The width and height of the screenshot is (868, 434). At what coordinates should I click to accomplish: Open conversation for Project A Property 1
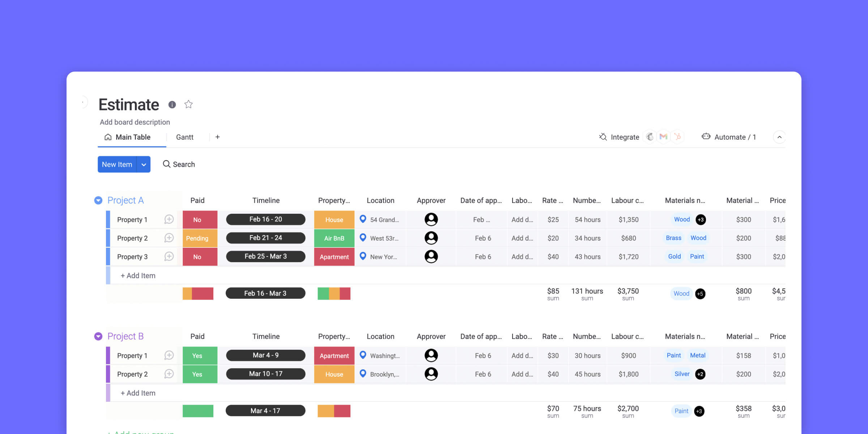[x=169, y=220]
